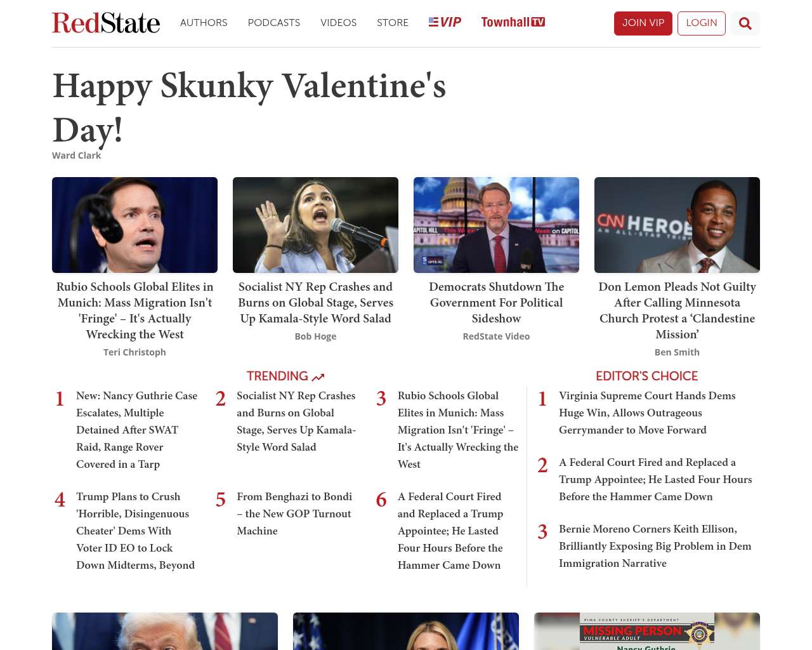Image resolution: width=812 pixels, height=650 pixels.
Task: Go to Podcasts section
Action: point(274,23)
